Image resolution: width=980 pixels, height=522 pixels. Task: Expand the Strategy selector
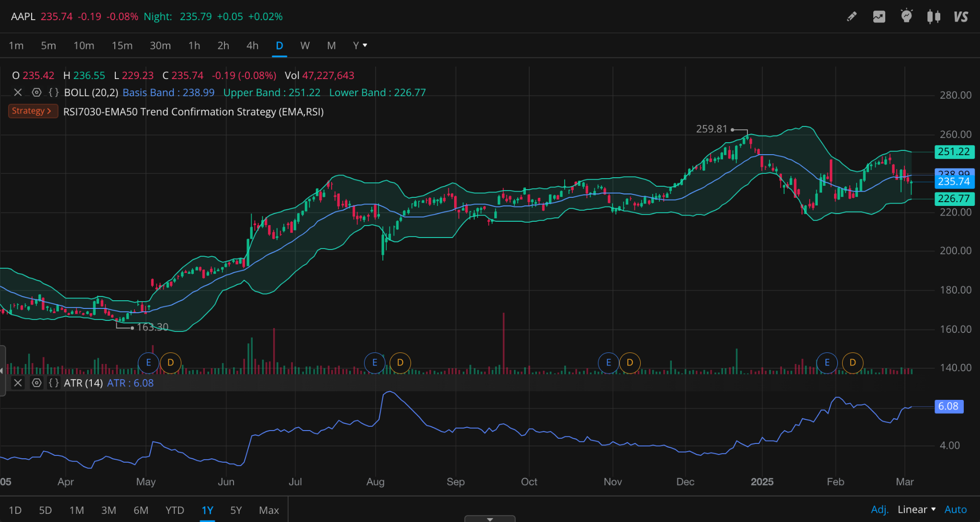33,111
